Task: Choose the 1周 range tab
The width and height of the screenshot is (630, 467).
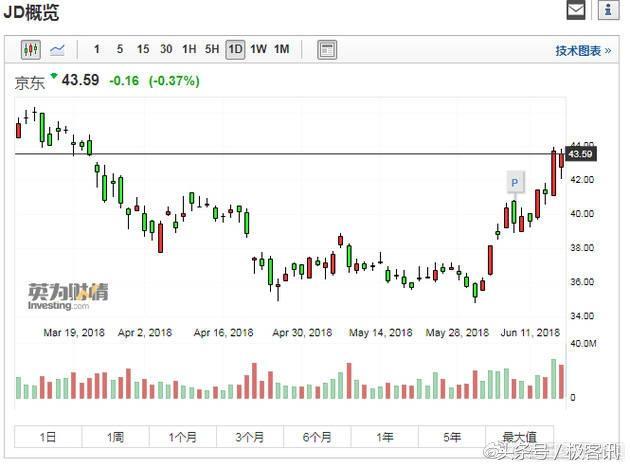Action: pyautogui.click(x=115, y=436)
